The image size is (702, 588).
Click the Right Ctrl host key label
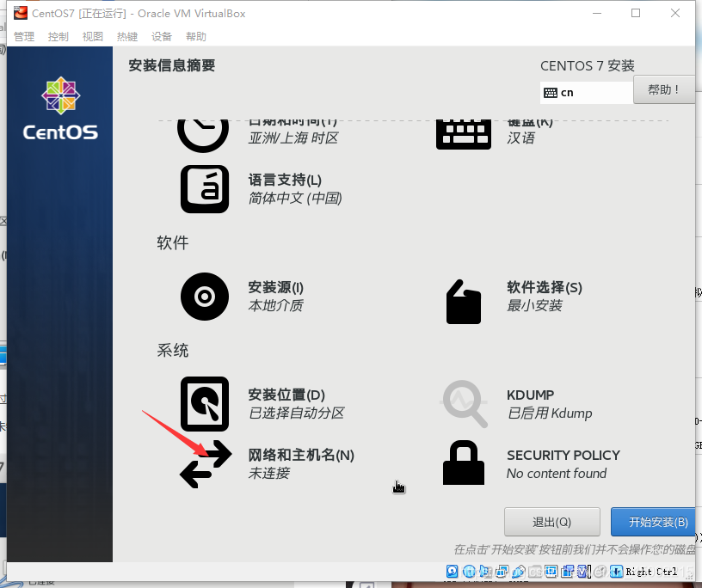coord(651,572)
